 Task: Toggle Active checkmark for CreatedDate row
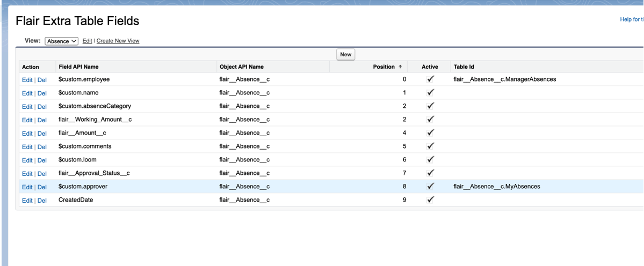point(430,200)
